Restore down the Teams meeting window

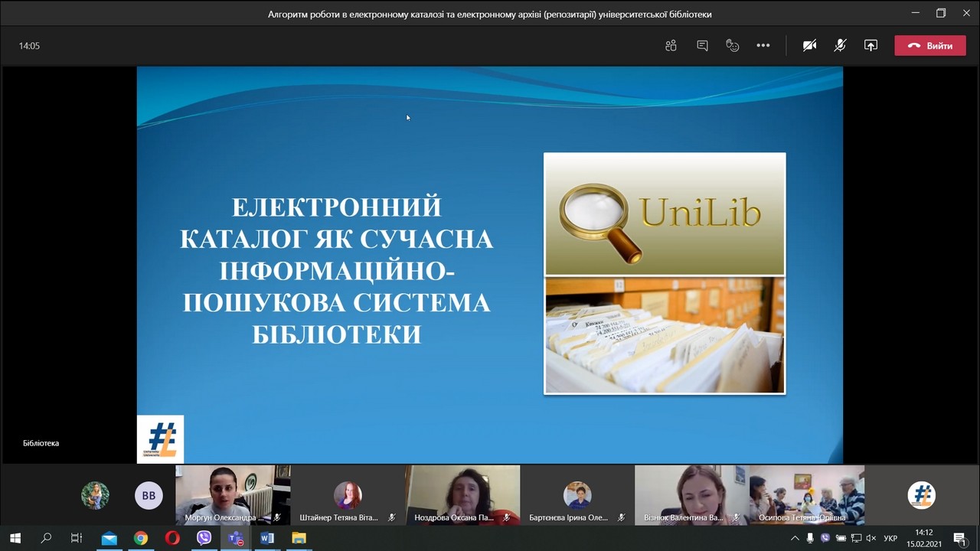click(x=941, y=13)
